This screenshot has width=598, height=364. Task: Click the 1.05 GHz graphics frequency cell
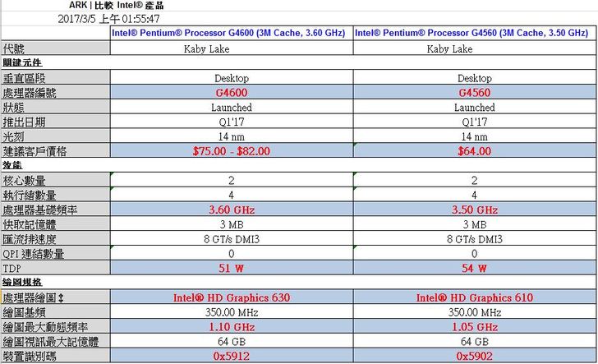click(475, 326)
